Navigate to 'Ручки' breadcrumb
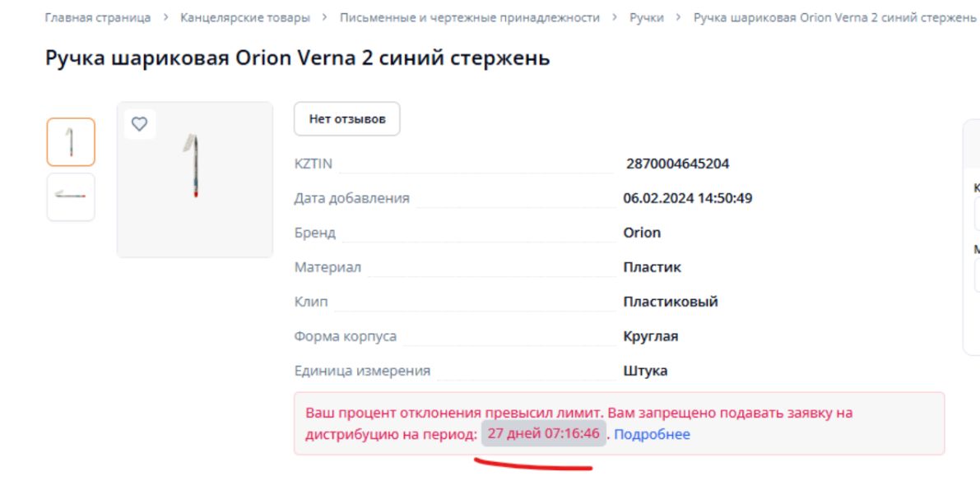Viewport: 980px width, 499px height. 646,17
